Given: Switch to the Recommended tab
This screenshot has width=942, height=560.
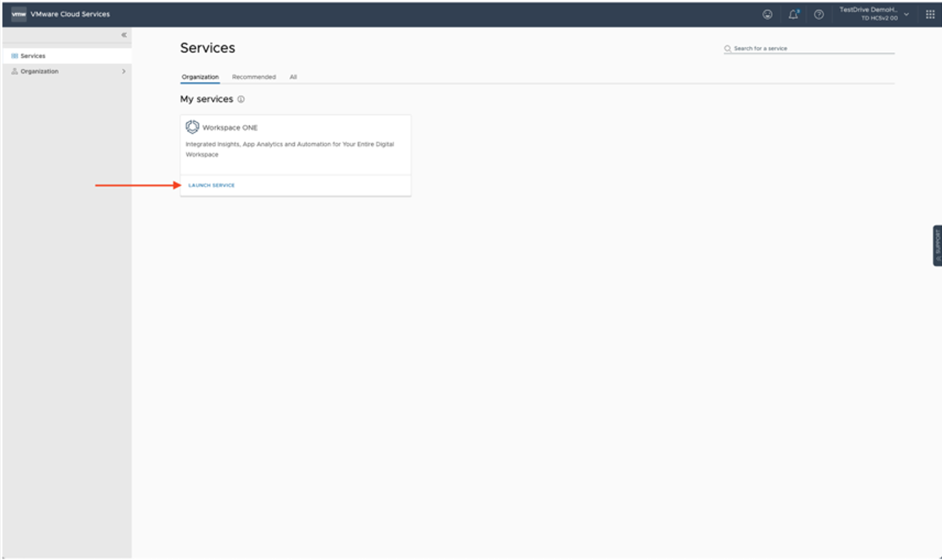Looking at the screenshot, I should [x=253, y=77].
